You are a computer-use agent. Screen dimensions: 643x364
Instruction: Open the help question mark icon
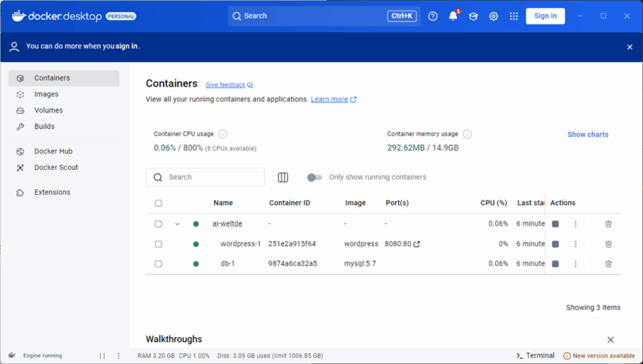point(433,16)
